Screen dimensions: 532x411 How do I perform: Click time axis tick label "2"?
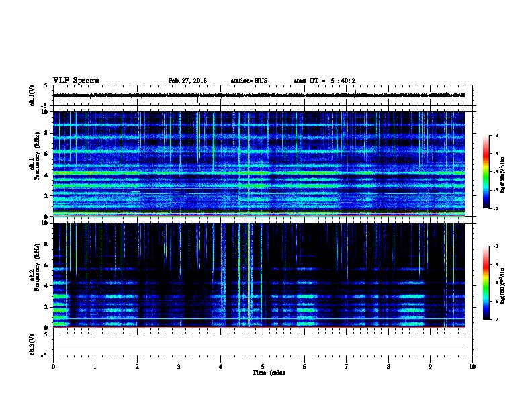(137, 367)
